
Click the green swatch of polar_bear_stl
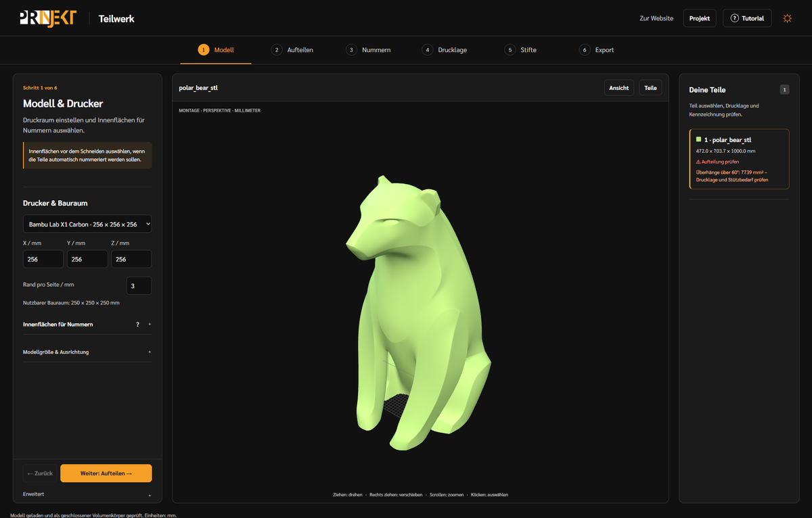(x=698, y=139)
